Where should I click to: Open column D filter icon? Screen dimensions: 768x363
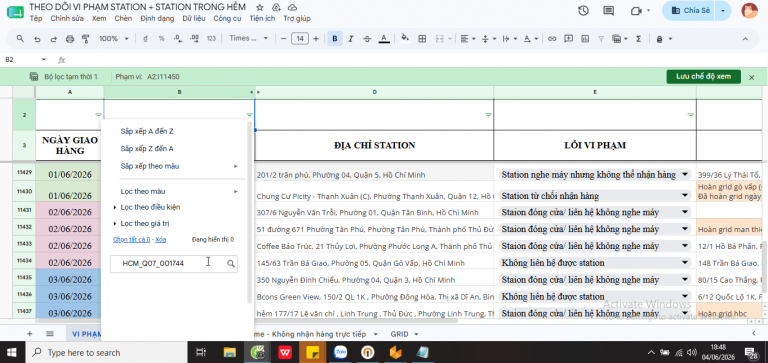point(488,115)
